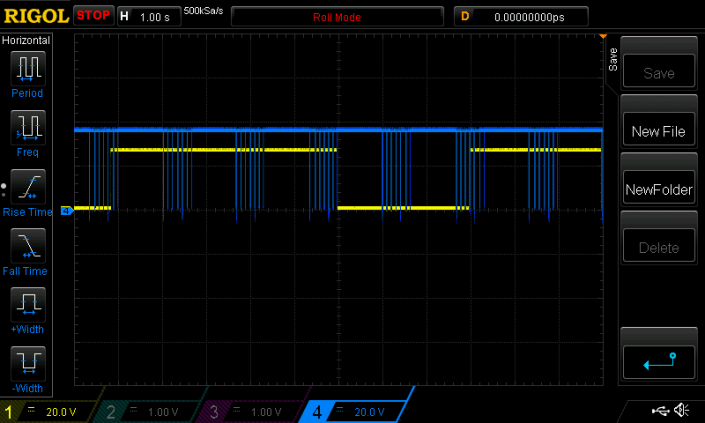Click the horizontal timebase 1.00 s field

(149, 17)
